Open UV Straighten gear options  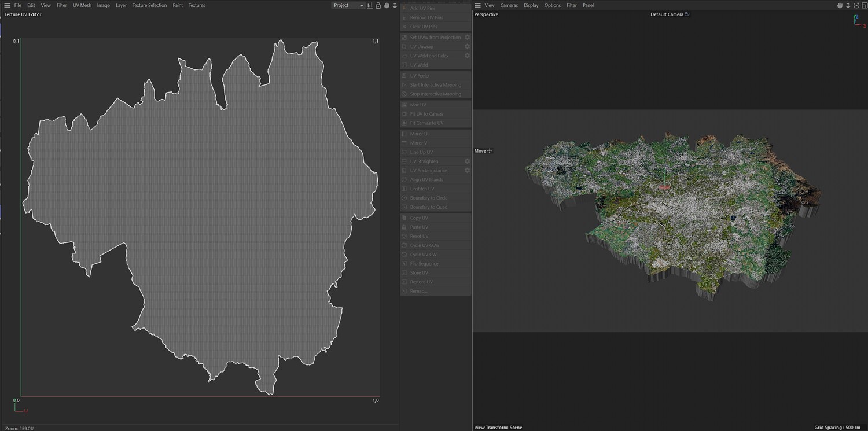[x=468, y=161]
